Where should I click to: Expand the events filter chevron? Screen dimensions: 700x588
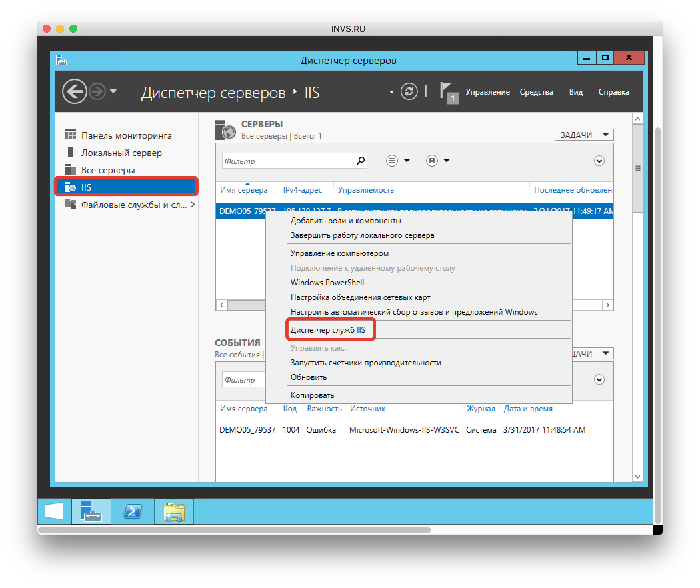599,379
